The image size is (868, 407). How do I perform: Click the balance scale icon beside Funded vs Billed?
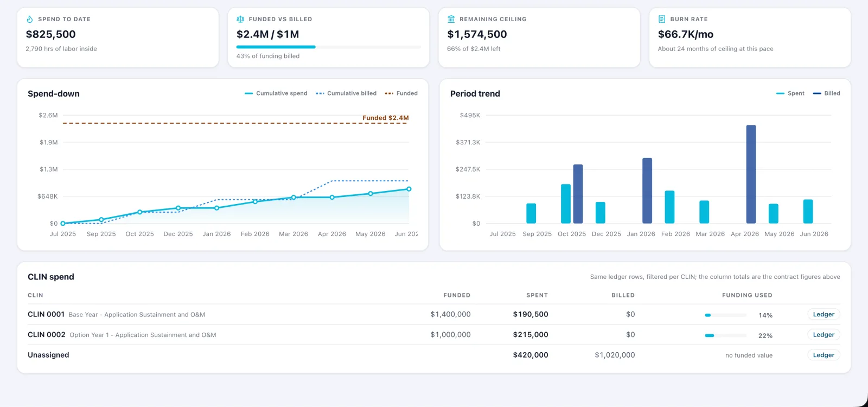click(240, 19)
